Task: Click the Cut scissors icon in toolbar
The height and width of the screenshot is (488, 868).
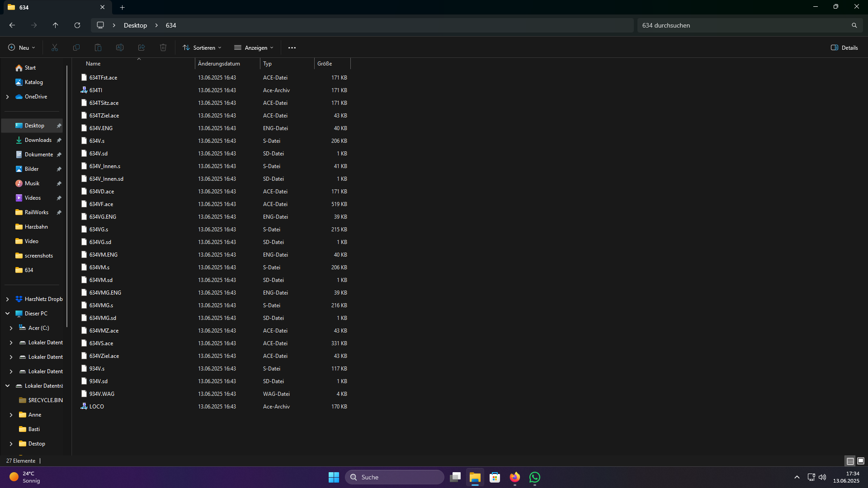Action: [x=55, y=47]
